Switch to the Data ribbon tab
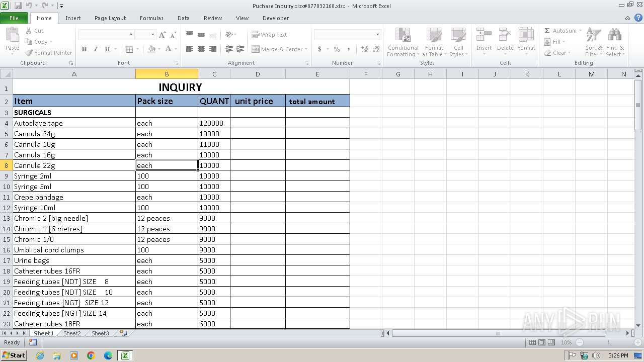Image resolution: width=644 pixels, height=362 pixels. 184,18
